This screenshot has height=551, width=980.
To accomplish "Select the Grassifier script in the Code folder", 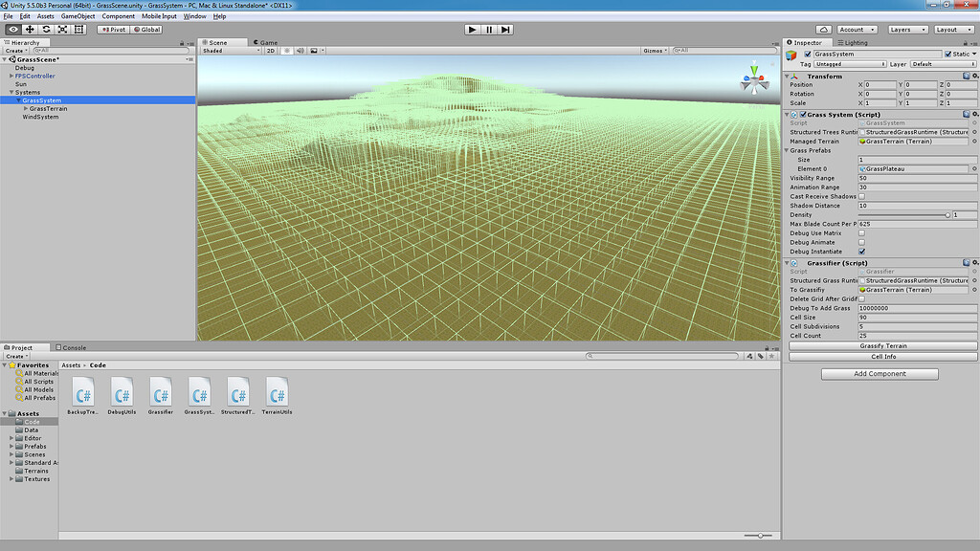I will 159,394.
